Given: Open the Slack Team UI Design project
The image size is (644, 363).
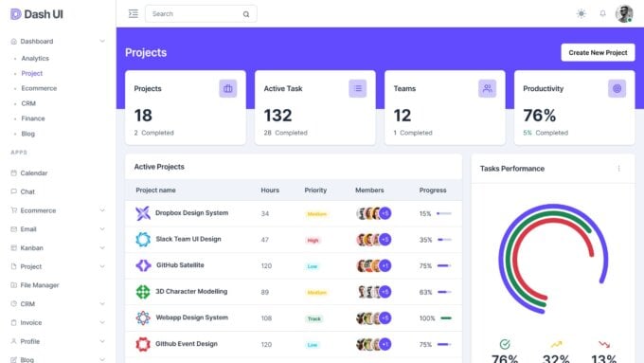Looking at the screenshot, I should click(x=188, y=239).
